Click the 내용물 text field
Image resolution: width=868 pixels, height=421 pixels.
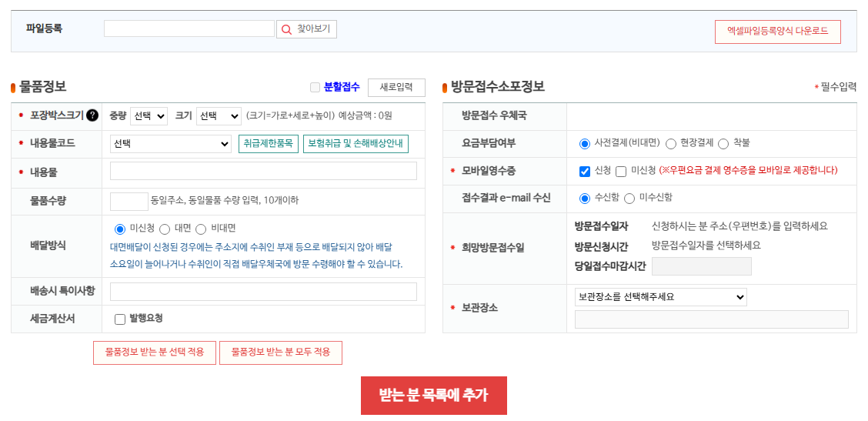(263, 171)
